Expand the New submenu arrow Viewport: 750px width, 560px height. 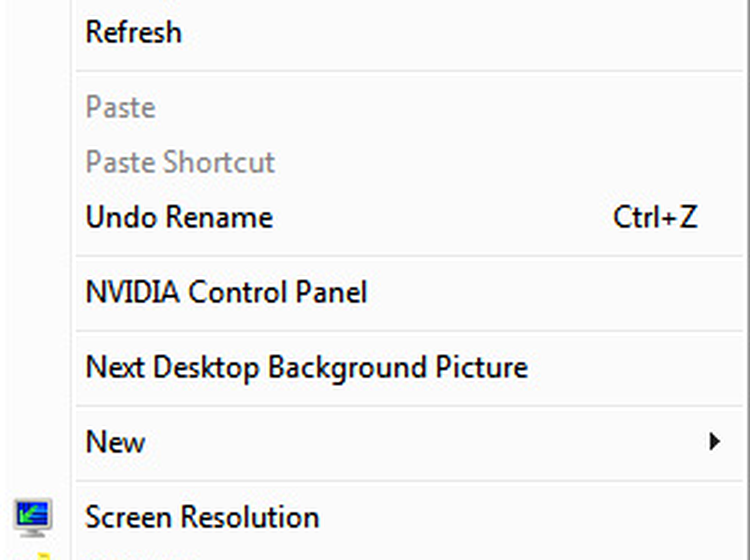coord(714,441)
